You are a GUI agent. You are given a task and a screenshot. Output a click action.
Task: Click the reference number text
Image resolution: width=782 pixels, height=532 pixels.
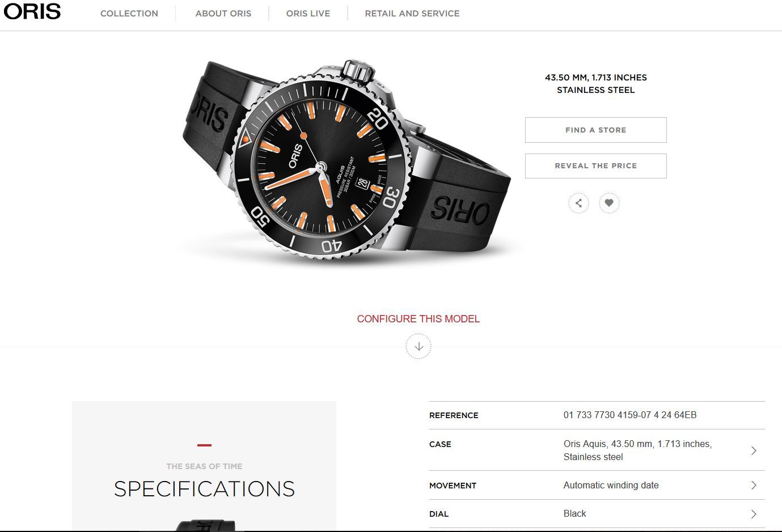point(630,415)
